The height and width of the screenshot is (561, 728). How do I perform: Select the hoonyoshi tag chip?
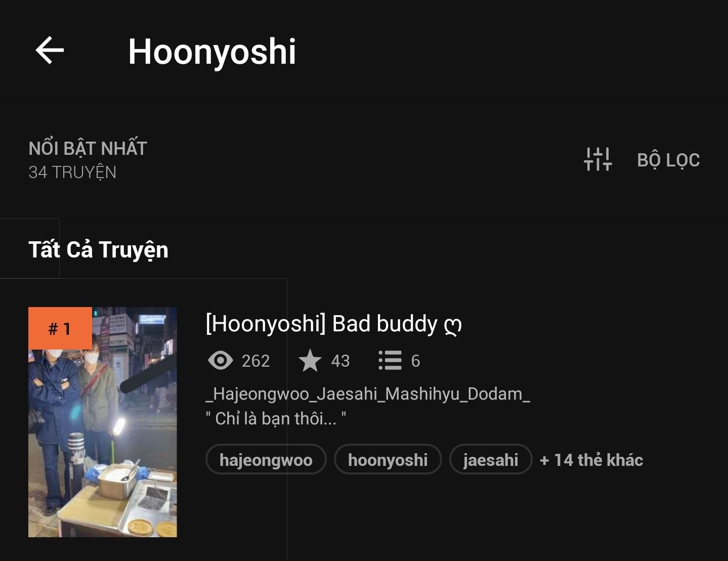tap(388, 459)
